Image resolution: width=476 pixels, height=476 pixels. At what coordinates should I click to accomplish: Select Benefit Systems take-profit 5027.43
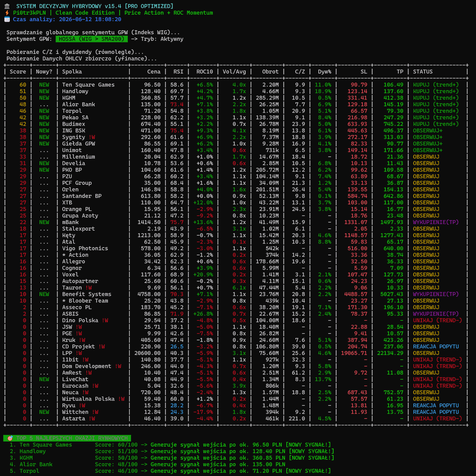[x=391, y=294]
